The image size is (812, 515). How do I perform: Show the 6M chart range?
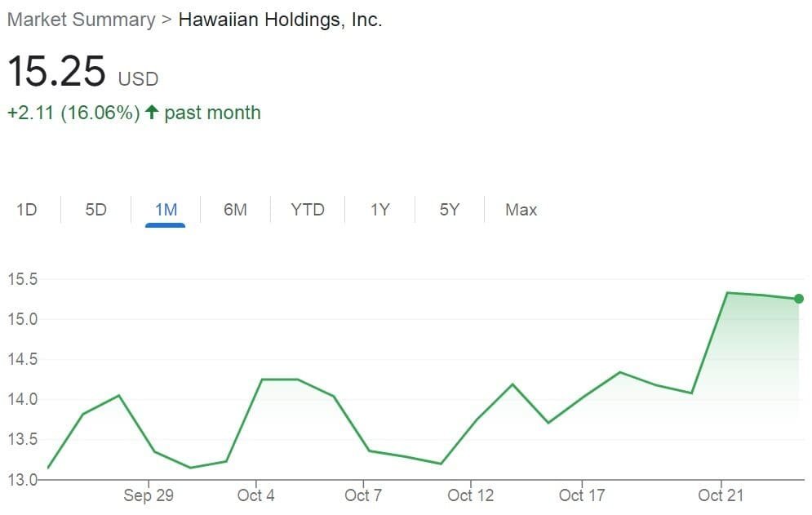point(235,210)
